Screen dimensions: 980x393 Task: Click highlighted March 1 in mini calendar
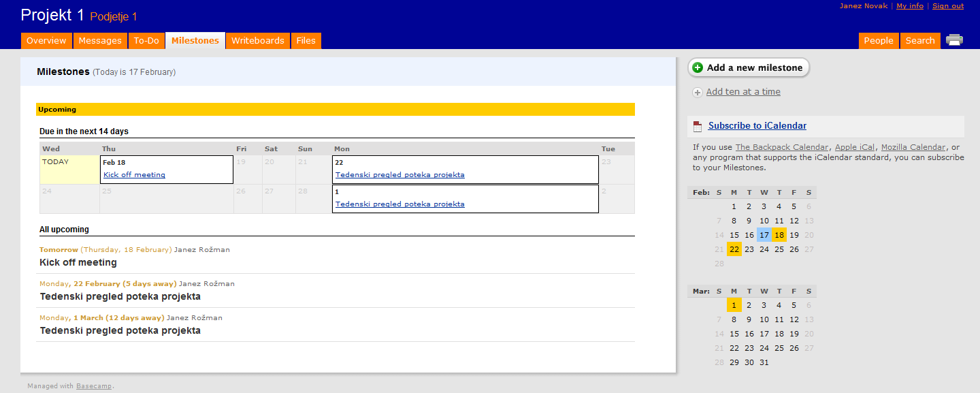734,305
